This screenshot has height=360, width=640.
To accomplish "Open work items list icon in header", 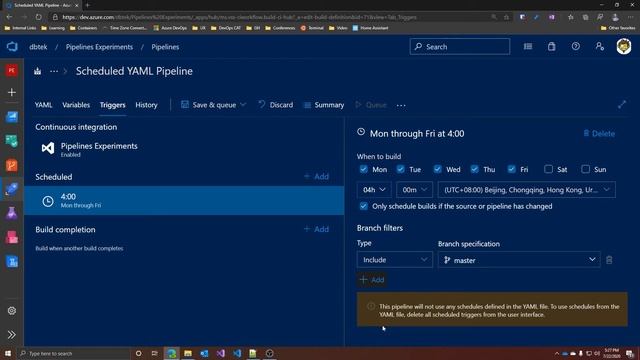I will pyautogui.click(x=528, y=47).
